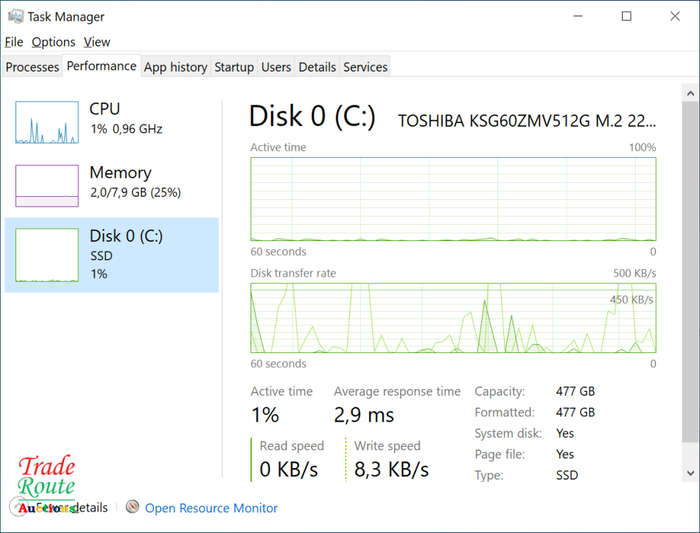Click the Disk transfer rate graph
This screenshot has height=533, width=700.
pyautogui.click(x=453, y=318)
